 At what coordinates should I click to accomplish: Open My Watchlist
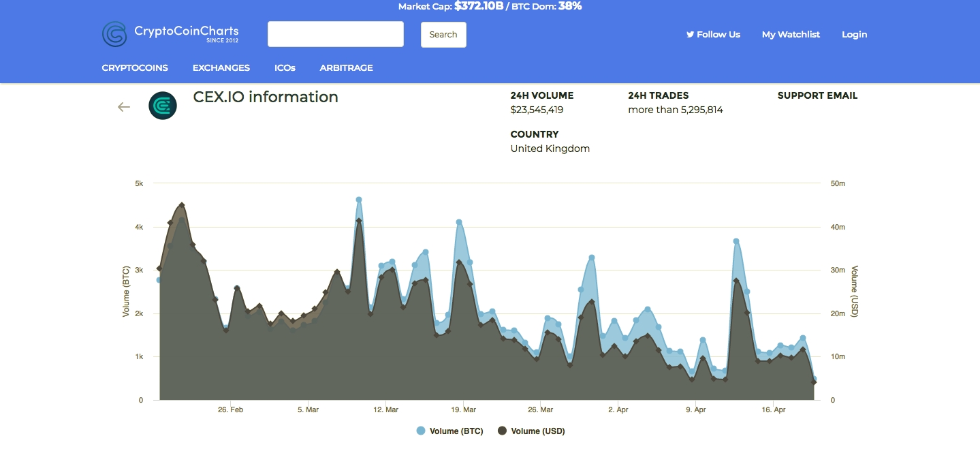pyautogui.click(x=791, y=34)
